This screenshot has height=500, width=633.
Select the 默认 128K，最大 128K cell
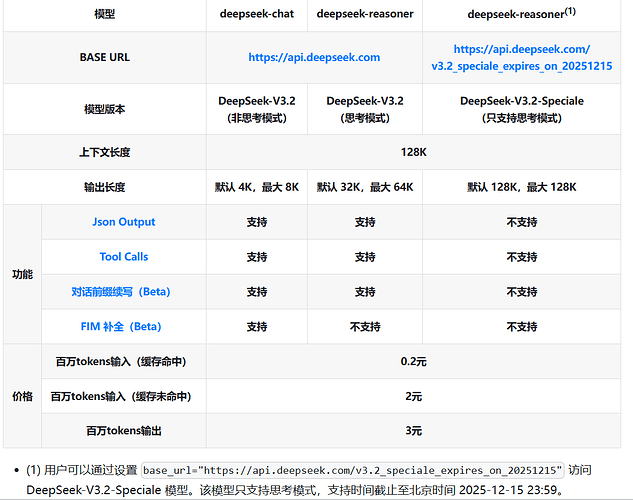tap(522, 187)
